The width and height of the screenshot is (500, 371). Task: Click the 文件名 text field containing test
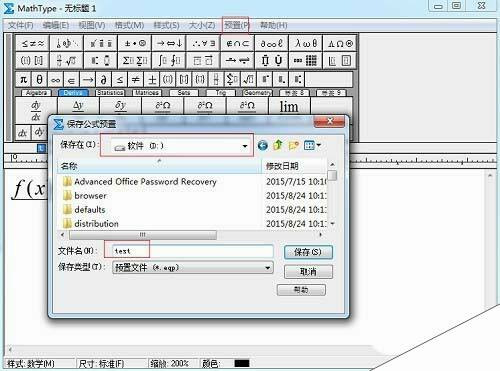[x=193, y=251]
